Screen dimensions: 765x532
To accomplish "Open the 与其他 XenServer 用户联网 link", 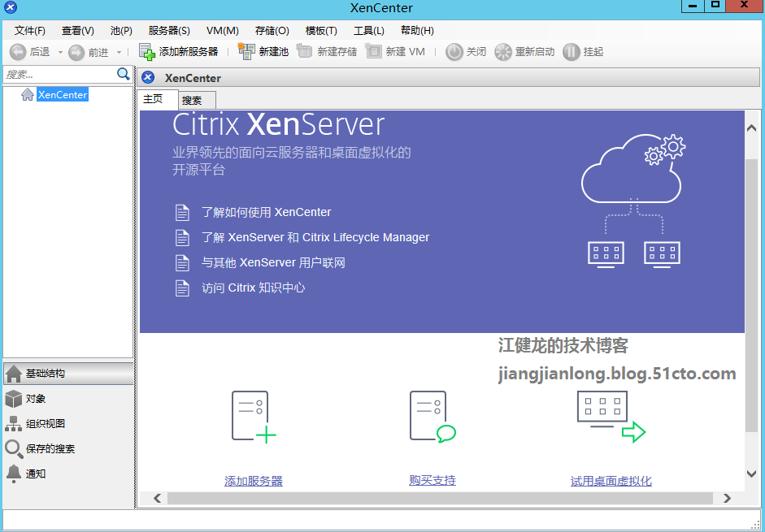I will pyautogui.click(x=273, y=263).
